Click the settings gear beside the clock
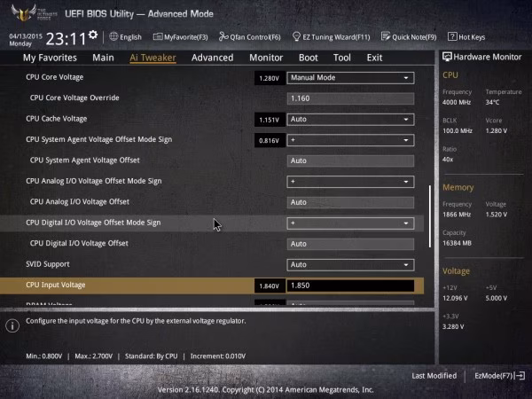The width and height of the screenshot is (532, 399). tap(92, 35)
